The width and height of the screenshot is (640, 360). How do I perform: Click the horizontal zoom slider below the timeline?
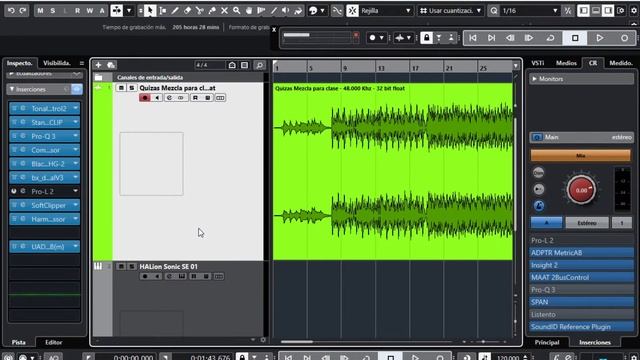point(483,342)
